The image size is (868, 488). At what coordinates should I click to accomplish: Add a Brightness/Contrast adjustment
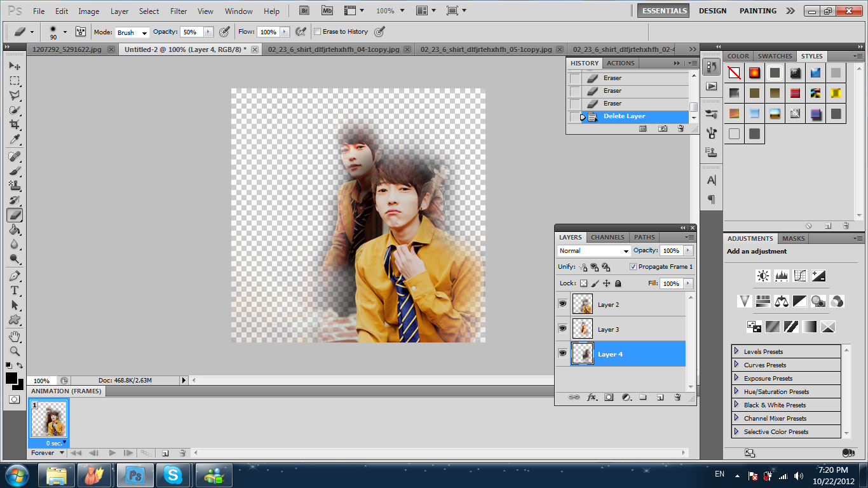(x=763, y=276)
